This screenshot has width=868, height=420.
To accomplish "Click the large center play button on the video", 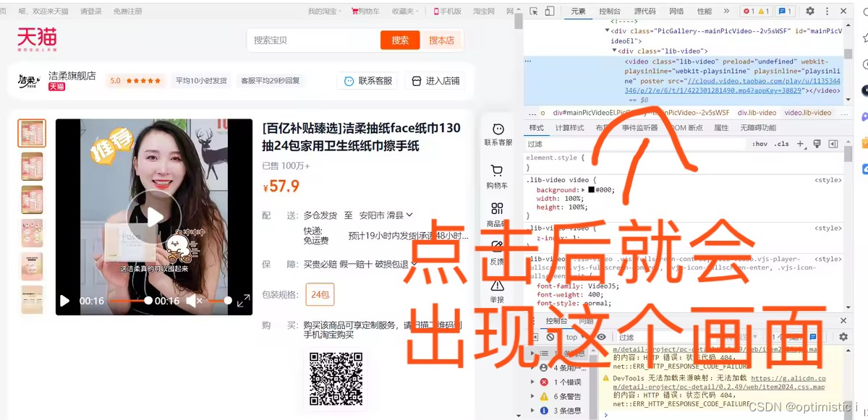I will pos(154,216).
